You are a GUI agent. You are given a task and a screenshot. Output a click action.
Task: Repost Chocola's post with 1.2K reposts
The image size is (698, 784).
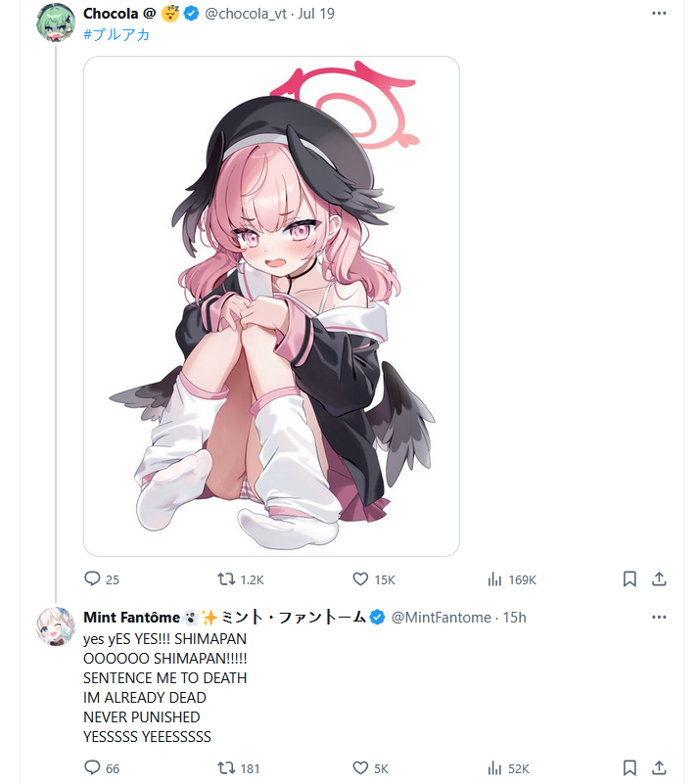click(226, 579)
